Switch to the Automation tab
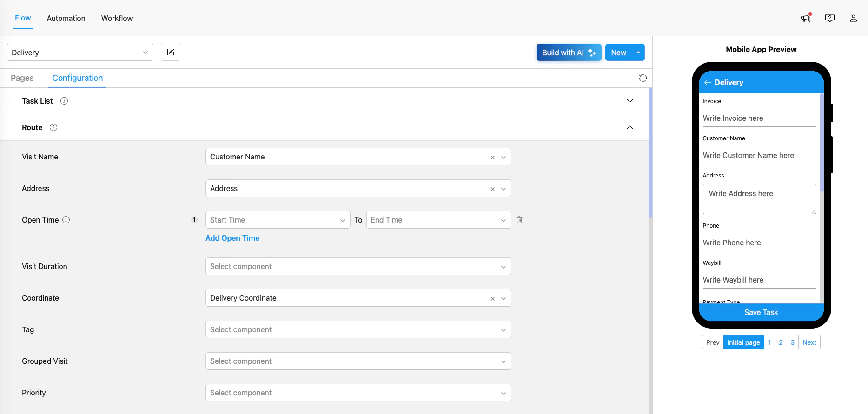The image size is (868, 414). (66, 18)
